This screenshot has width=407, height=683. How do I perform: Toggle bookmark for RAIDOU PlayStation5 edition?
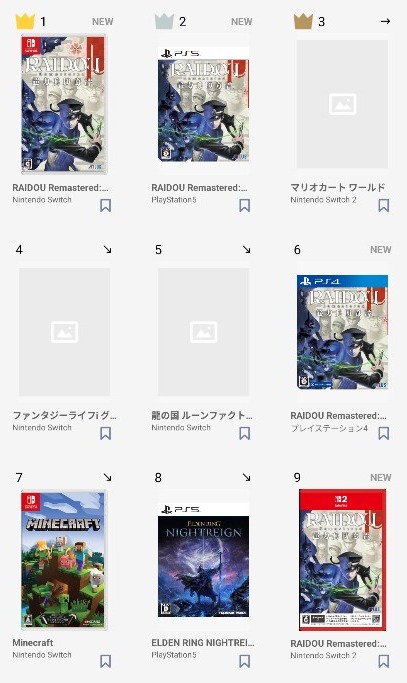tap(244, 205)
